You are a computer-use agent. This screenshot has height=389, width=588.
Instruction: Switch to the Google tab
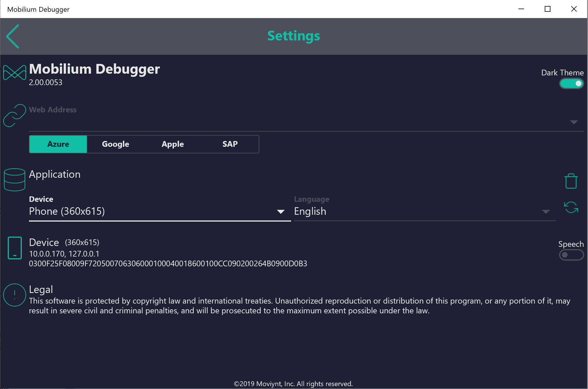pyautogui.click(x=115, y=144)
